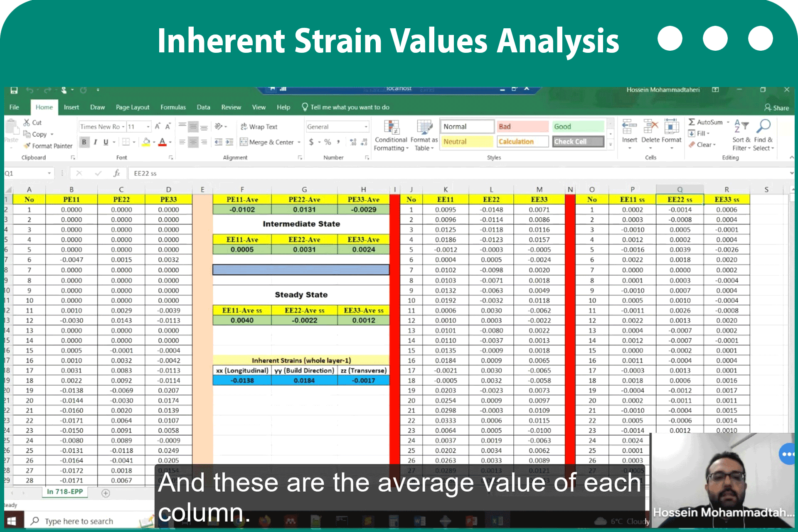The image size is (798, 532).
Task: Click the Accounting dollar format icon
Action: [x=311, y=142]
